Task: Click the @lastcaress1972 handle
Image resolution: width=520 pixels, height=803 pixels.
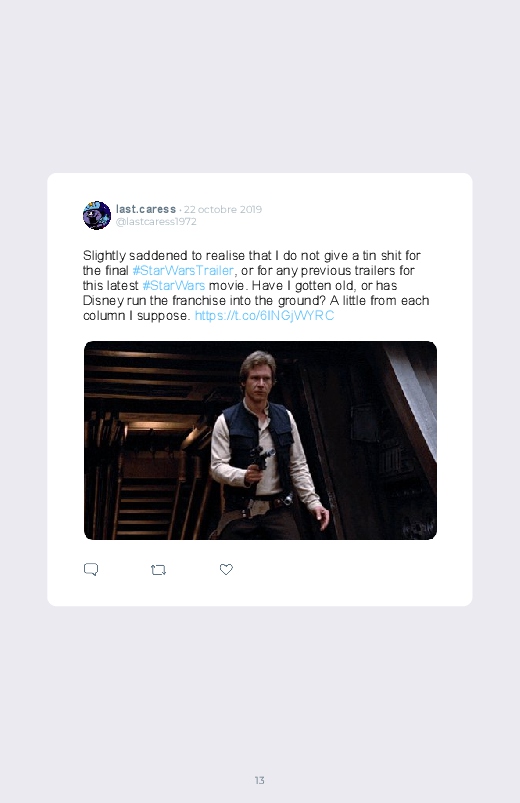Action: [156, 221]
